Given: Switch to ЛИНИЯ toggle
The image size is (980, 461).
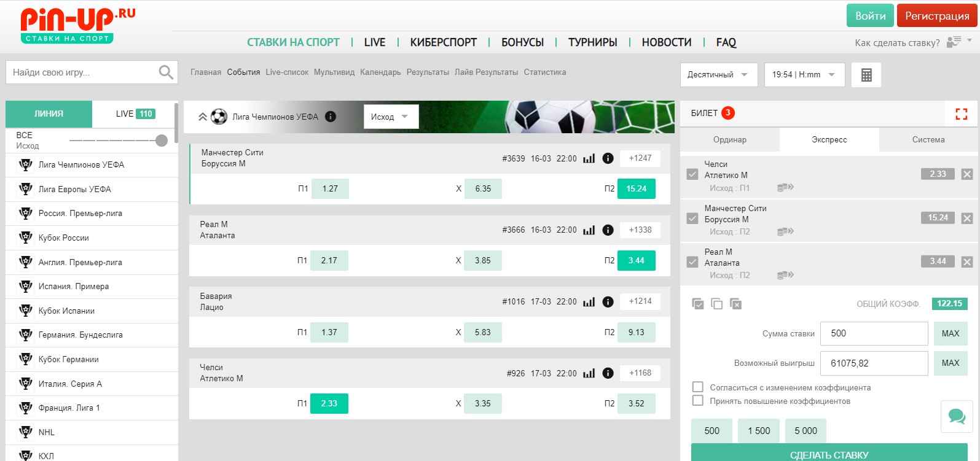Looking at the screenshot, I should coord(49,114).
